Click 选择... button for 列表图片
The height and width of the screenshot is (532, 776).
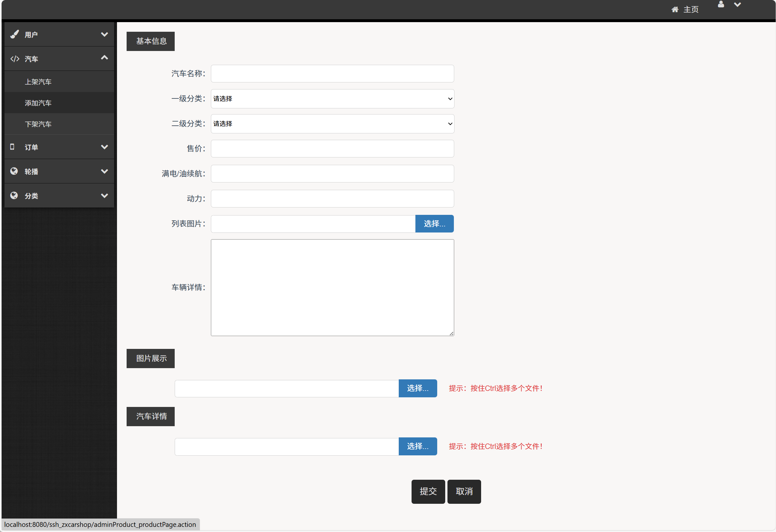pyautogui.click(x=434, y=224)
